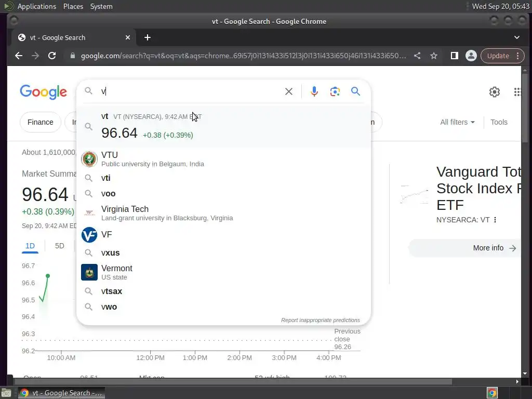Expand the tab search chevron
Image resolution: width=532 pixels, height=399 pixels.
[x=517, y=37]
